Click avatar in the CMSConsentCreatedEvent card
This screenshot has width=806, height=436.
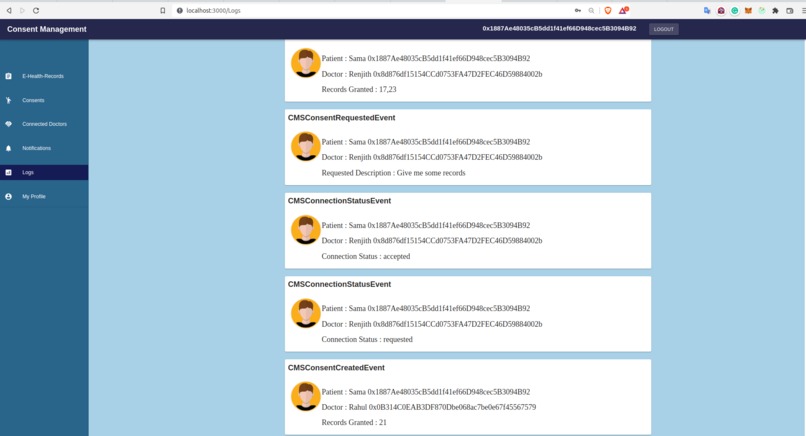pyautogui.click(x=306, y=396)
